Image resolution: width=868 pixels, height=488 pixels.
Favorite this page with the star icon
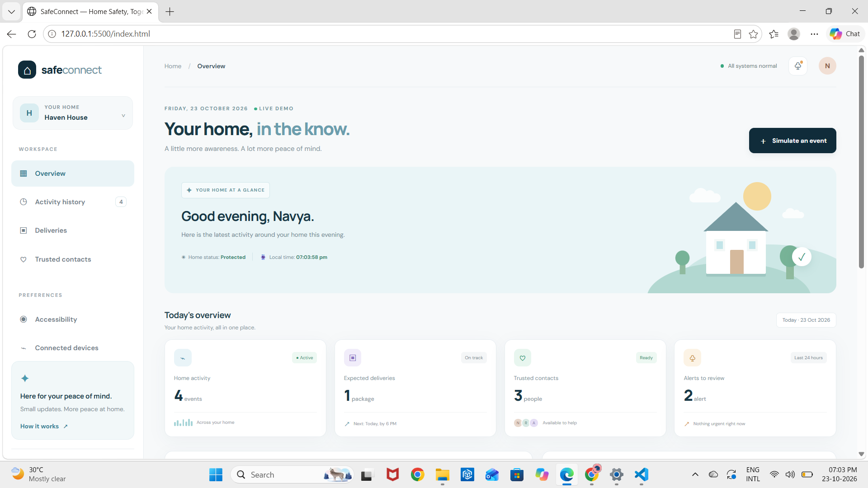pos(753,34)
